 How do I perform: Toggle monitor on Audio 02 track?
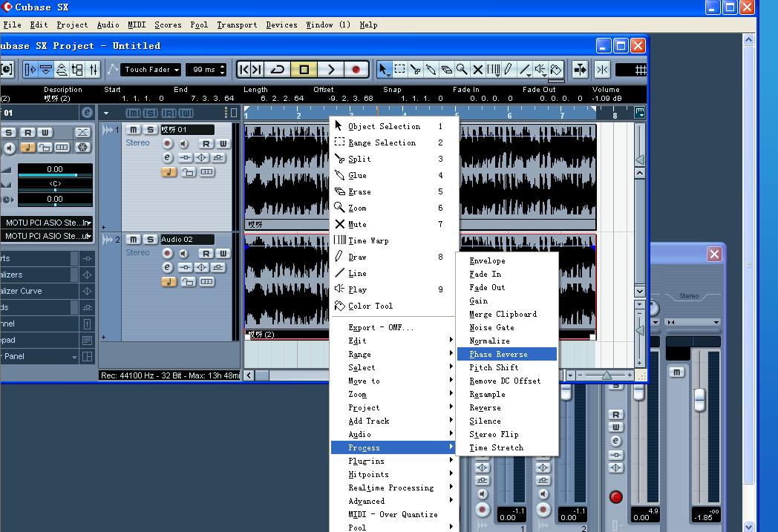(183, 253)
